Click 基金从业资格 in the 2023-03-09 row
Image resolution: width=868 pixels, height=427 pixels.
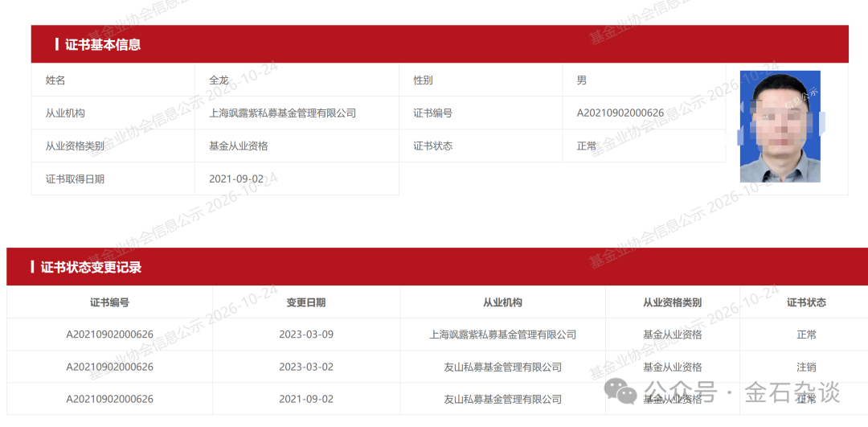(673, 335)
